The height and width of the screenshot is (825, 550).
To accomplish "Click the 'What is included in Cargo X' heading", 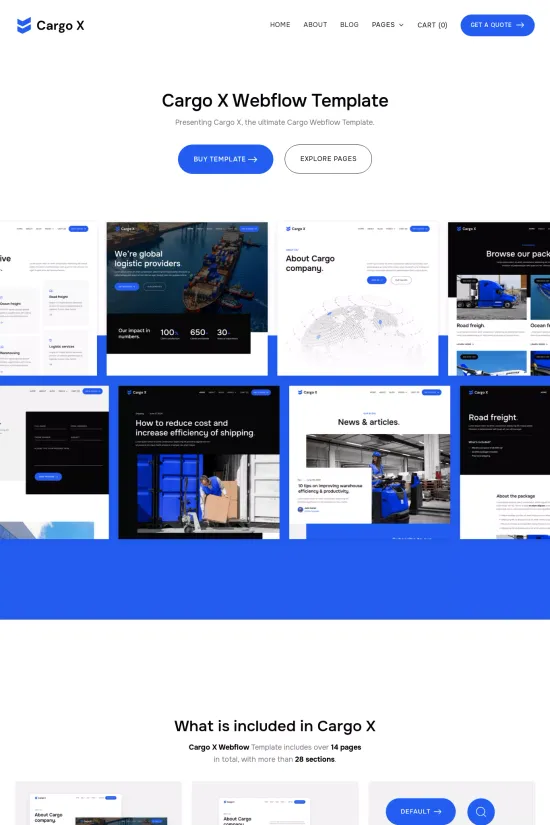I will (x=275, y=726).
